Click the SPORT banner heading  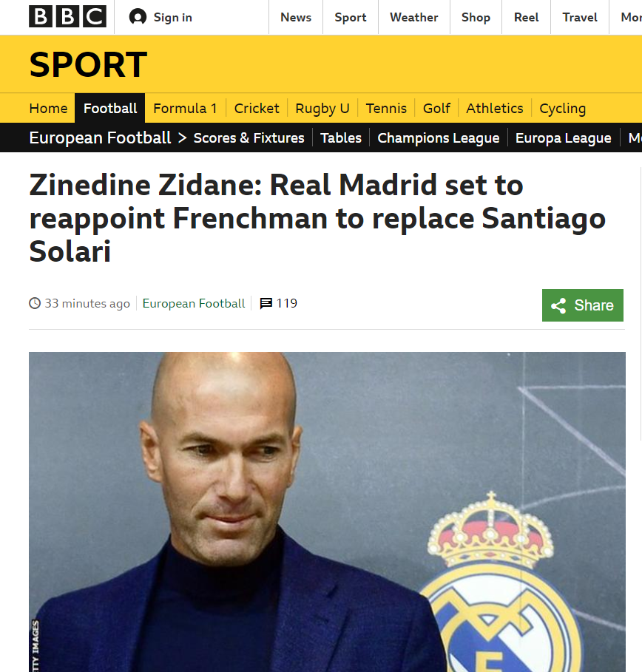pyautogui.click(x=88, y=64)
